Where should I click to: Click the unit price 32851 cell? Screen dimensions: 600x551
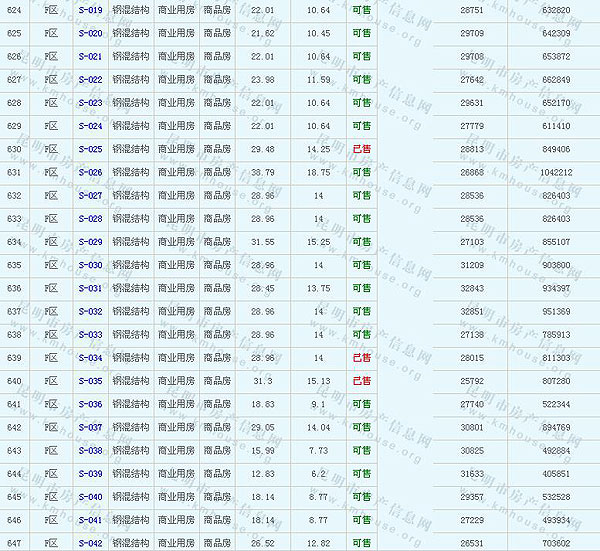(471, 311)
